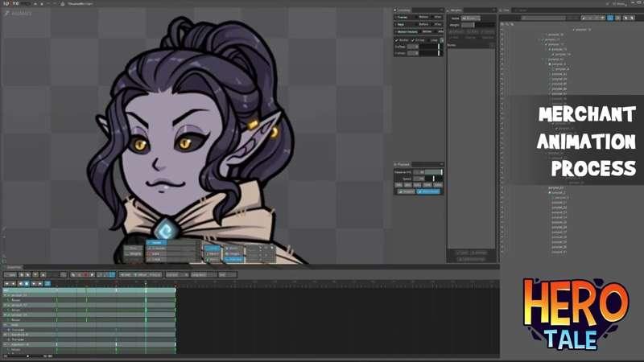Click the blue highlighted icon in dopesheet toolbar

click(112, 274)
